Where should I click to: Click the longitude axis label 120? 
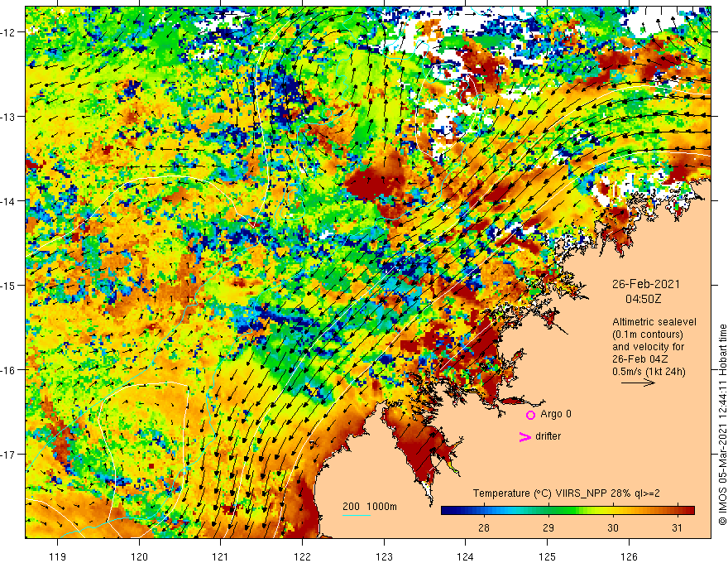click(x=139, y=556)
